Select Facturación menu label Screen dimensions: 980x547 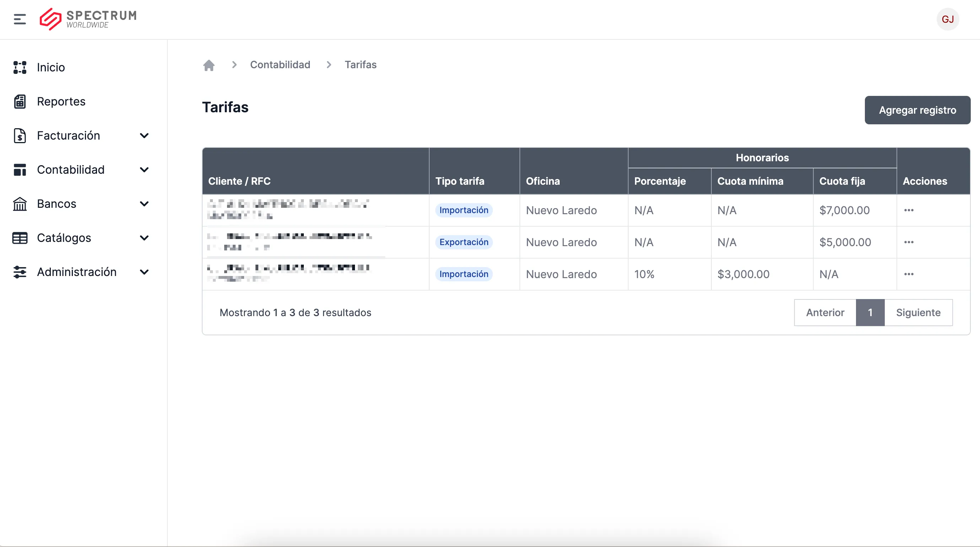[69, 136]
